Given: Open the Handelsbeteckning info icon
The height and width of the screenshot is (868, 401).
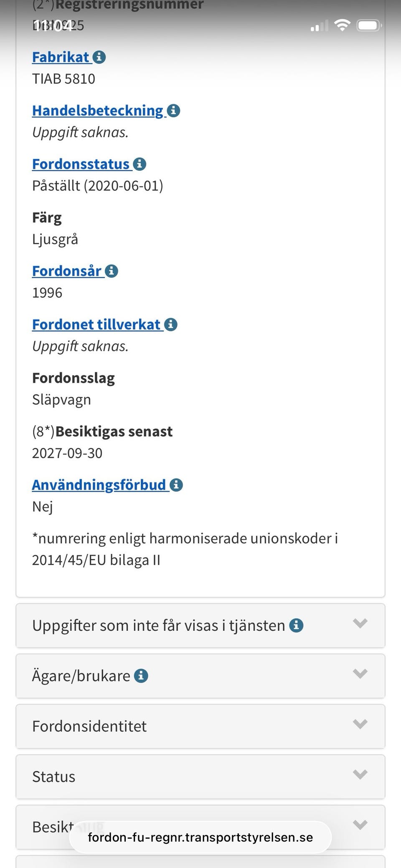Looking at the screenshot, I should tap(175, 111).
